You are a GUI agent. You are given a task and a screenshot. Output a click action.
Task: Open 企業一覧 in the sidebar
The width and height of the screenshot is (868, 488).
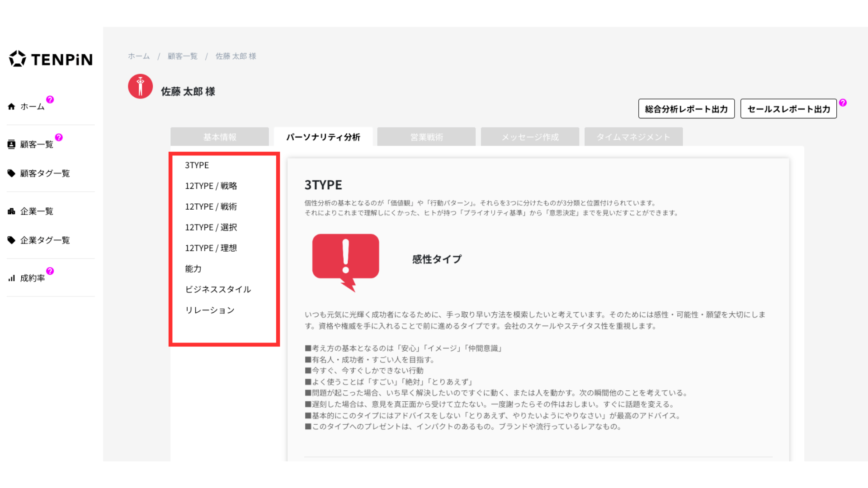pyautogui.click(x=37, y=211)
